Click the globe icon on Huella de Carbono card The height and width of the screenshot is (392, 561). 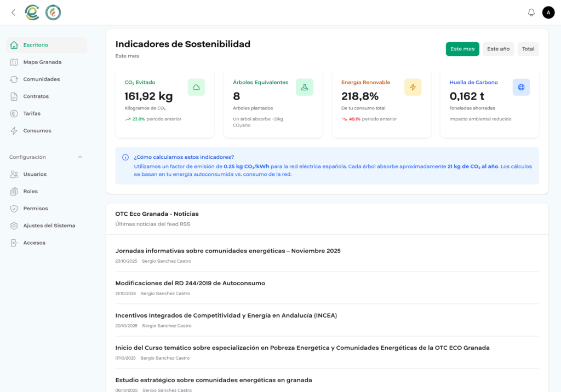coord(521,87)
